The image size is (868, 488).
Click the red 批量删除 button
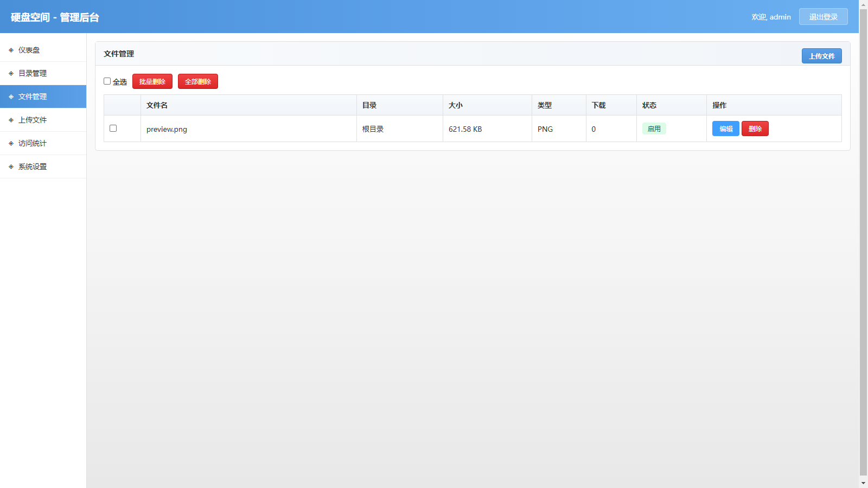point(152,81)
